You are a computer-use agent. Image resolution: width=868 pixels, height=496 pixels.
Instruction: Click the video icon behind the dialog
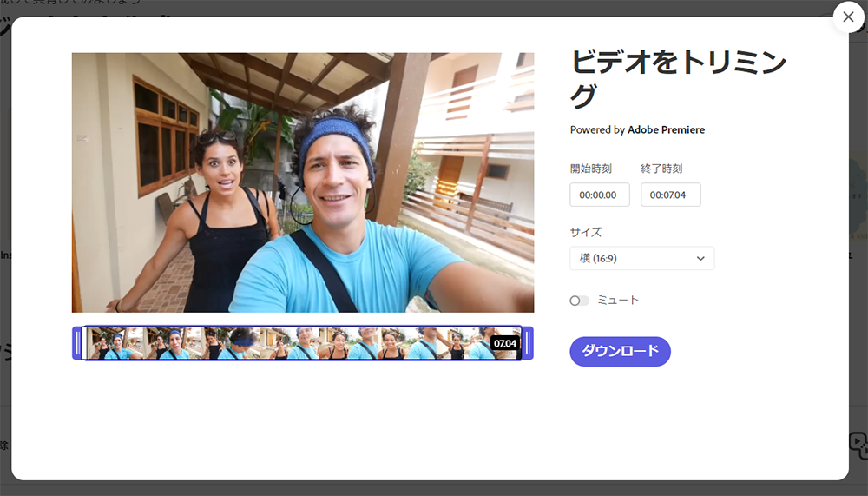click(858, 445)
